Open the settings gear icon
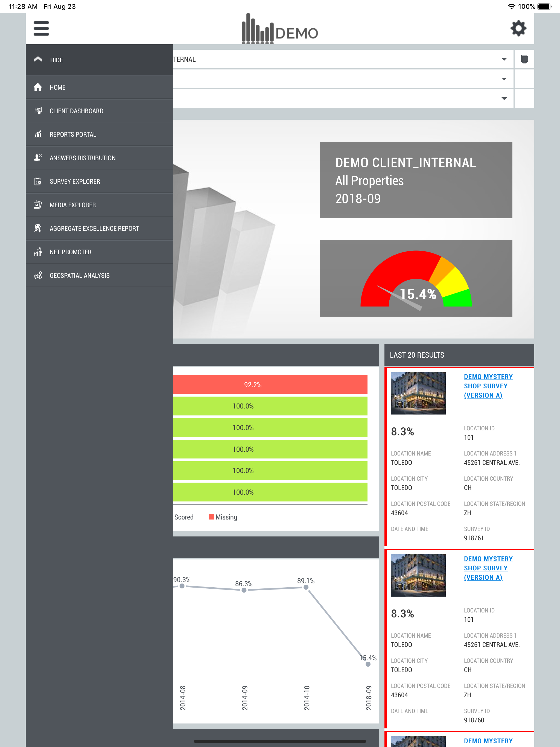 coord(518,28)
